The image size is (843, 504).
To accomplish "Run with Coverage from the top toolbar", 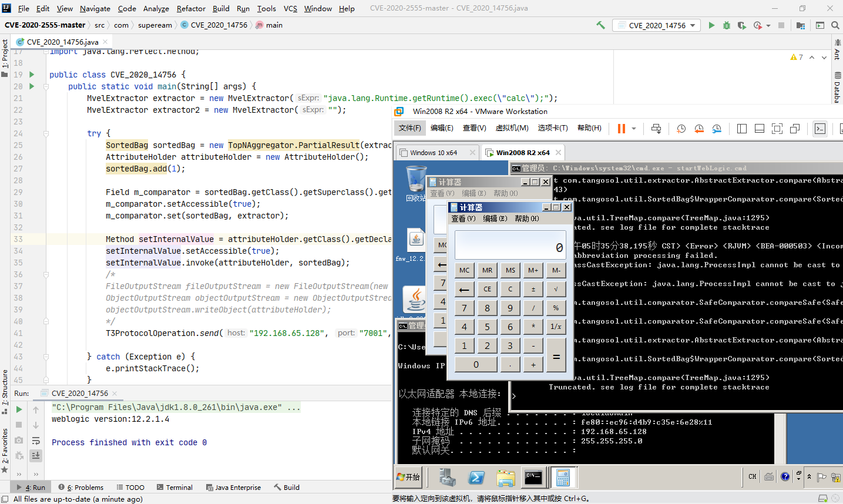I will (x=741, y=25).
